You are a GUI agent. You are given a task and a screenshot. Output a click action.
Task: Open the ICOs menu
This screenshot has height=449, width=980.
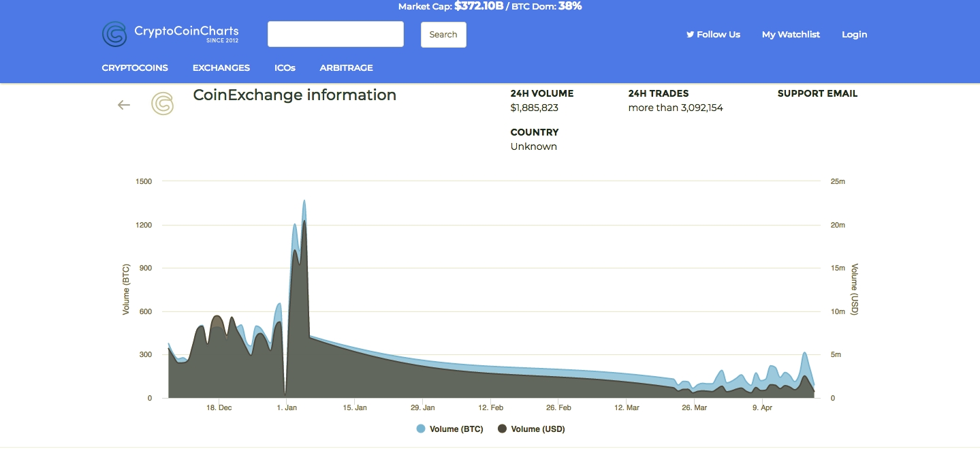pyautogui.click(x=285, y=68)
